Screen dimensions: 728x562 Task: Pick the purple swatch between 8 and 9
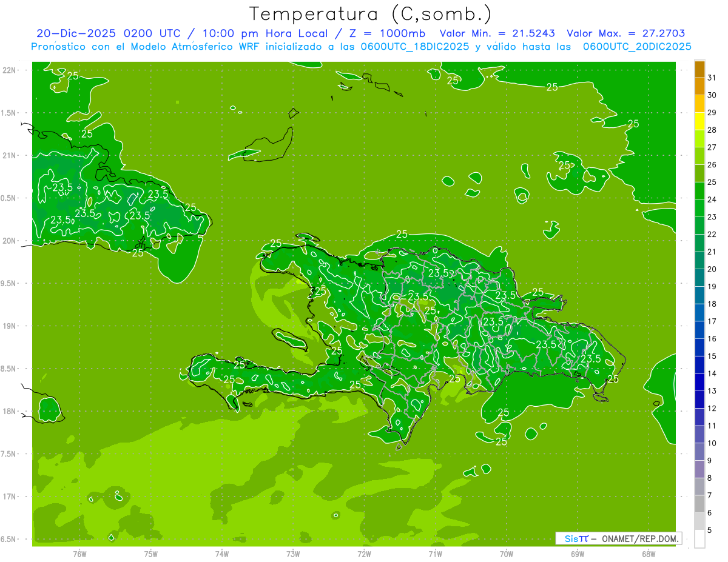tap(699, 470)
